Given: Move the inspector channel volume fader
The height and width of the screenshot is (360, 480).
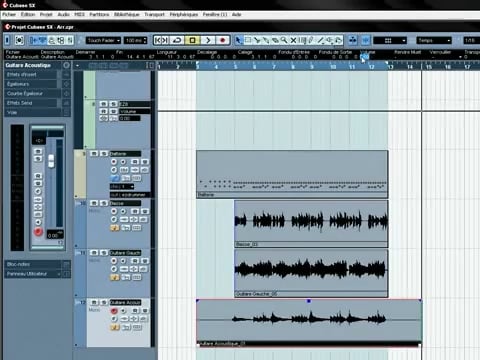Looking at the screenshot, I should (x=51, y=161).
